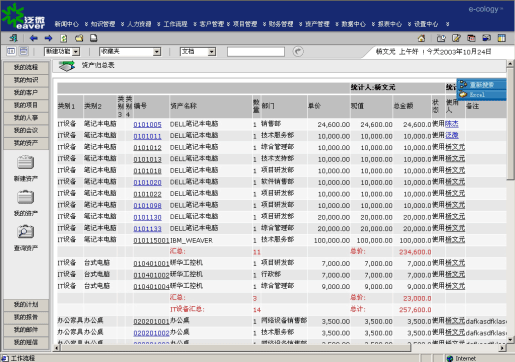Viewport: 515px width, 362px height.
Task: Click the logout door icon
Action: pos(14,38)
